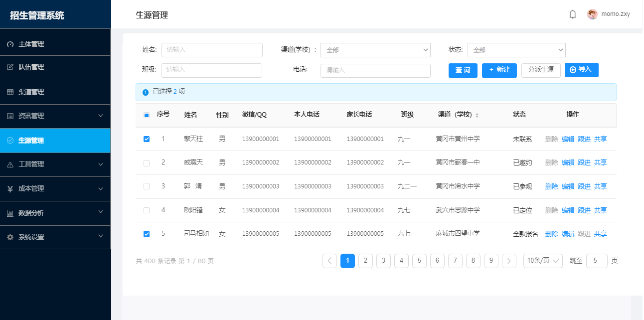This screenshot has width=644, height=320.
Task: Click the notification bell icon
Action: (573, 14)
